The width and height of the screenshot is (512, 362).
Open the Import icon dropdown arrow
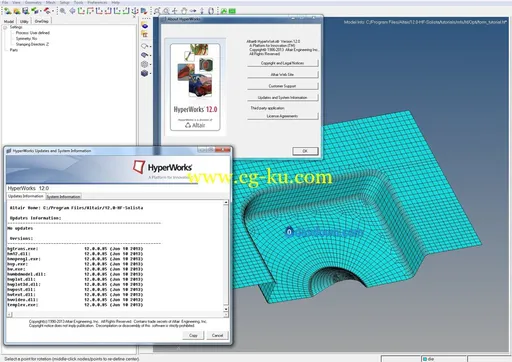pyautogui.click(x=41, y=11)
